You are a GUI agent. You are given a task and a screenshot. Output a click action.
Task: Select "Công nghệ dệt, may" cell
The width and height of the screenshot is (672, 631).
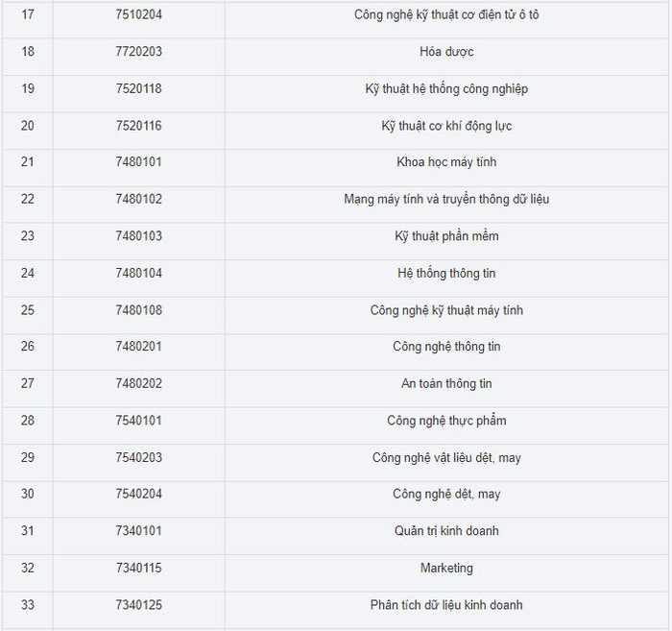[446, 495]
